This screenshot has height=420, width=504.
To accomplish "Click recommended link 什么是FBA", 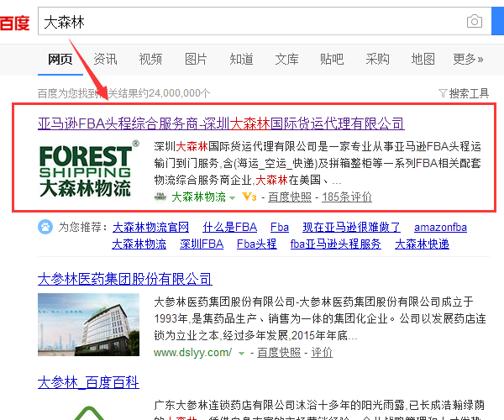I will tap(230, 227).
